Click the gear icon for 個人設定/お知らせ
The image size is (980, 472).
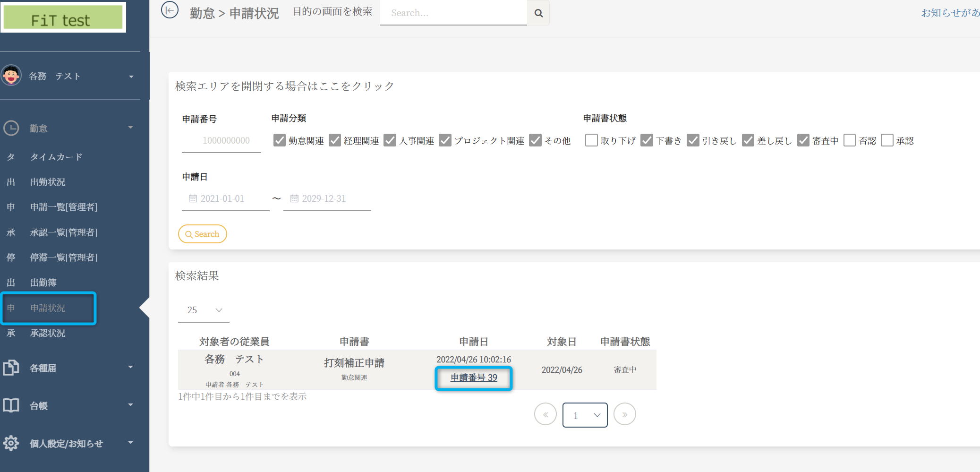point(11,443)
